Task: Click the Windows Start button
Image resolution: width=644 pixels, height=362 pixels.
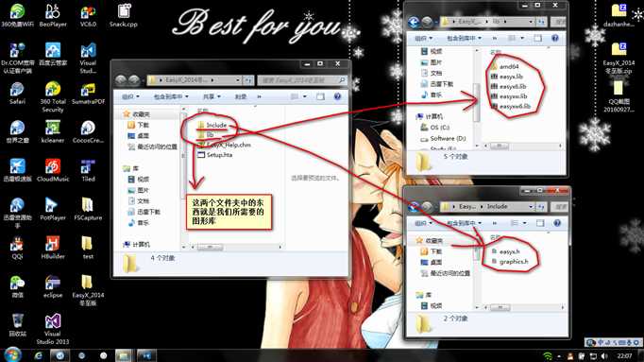Action: 12,355
